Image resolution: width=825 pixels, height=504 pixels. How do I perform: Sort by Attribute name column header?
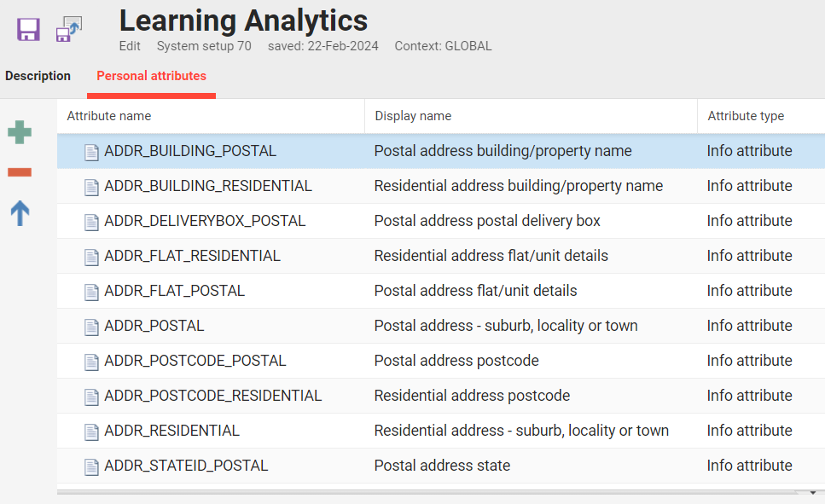pos(109,116)
